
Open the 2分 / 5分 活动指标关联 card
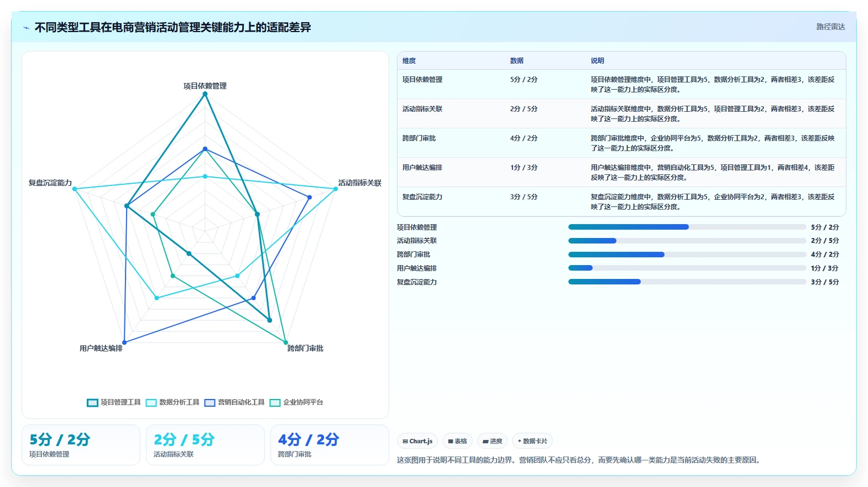click(x=205, y=445)
